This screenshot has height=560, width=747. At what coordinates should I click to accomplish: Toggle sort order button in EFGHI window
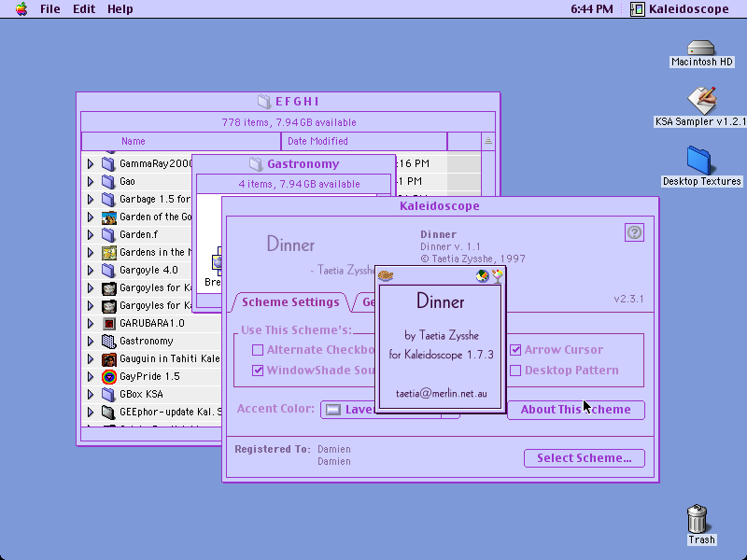click(487, 141)
